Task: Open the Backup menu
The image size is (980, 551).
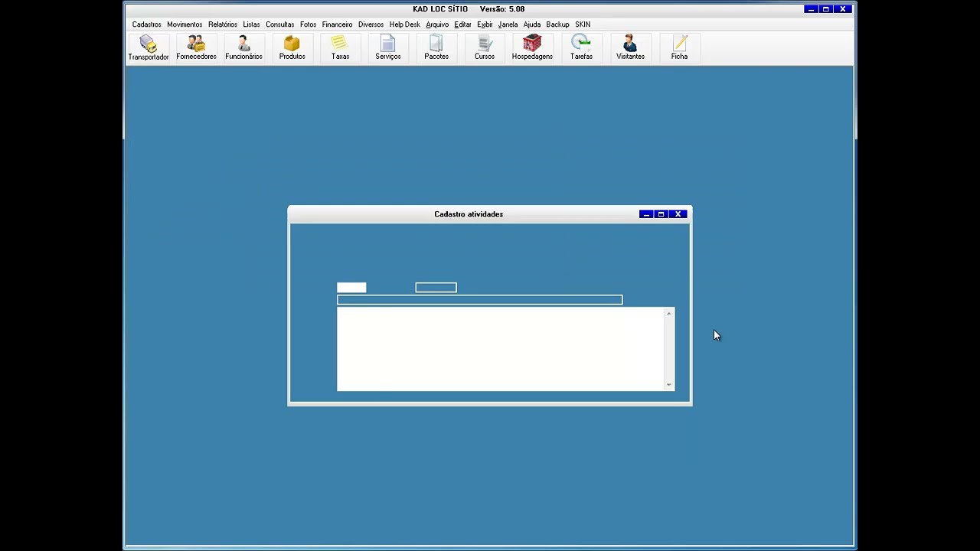Action: (x=557, y=24)
